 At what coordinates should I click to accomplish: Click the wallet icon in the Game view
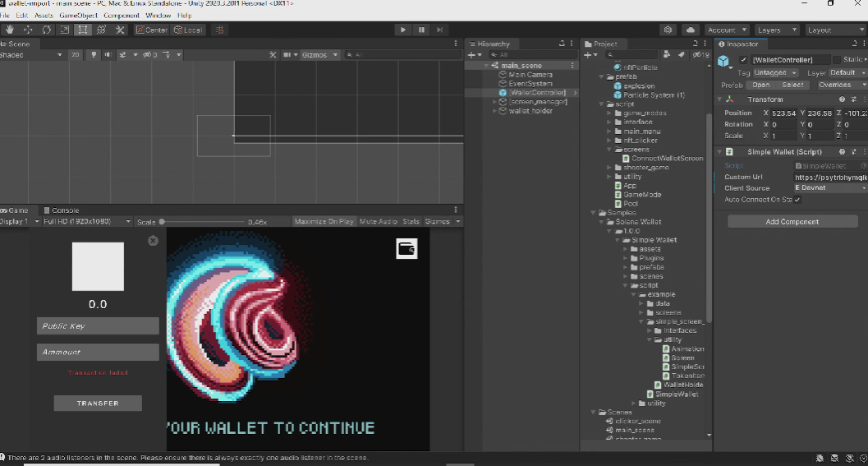406,248
